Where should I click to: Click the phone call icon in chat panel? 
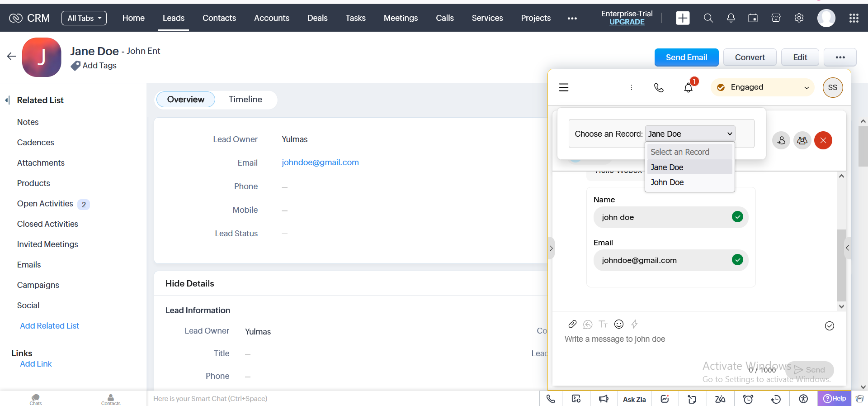659,87
